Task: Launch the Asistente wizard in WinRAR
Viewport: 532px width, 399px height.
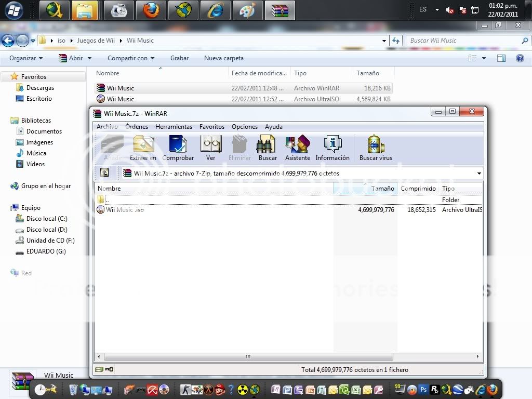Action: tap(298, 148)
